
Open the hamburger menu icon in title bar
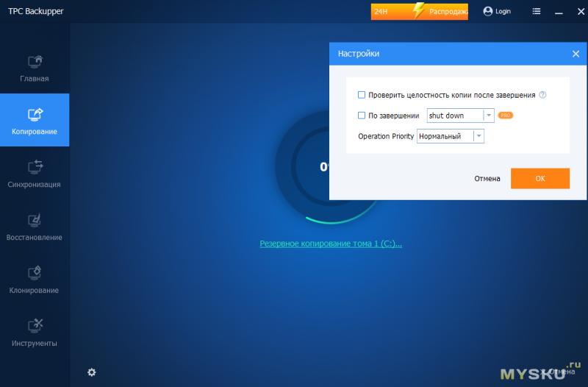tap(537, 12)
